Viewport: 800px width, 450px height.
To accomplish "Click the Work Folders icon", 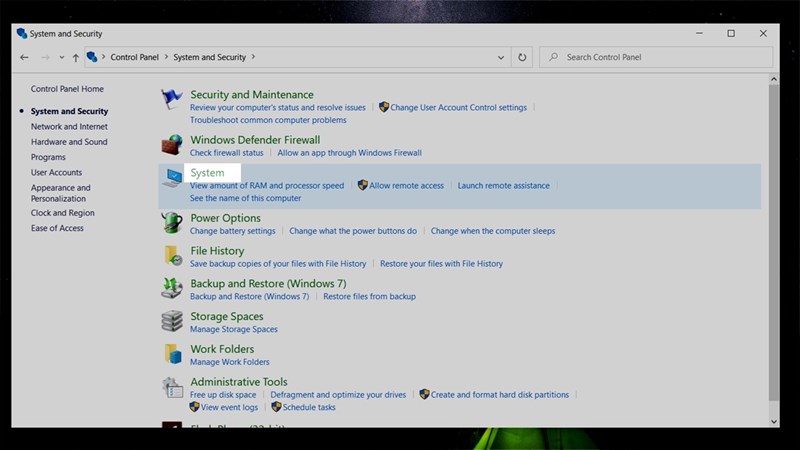I will pos(173,353).
